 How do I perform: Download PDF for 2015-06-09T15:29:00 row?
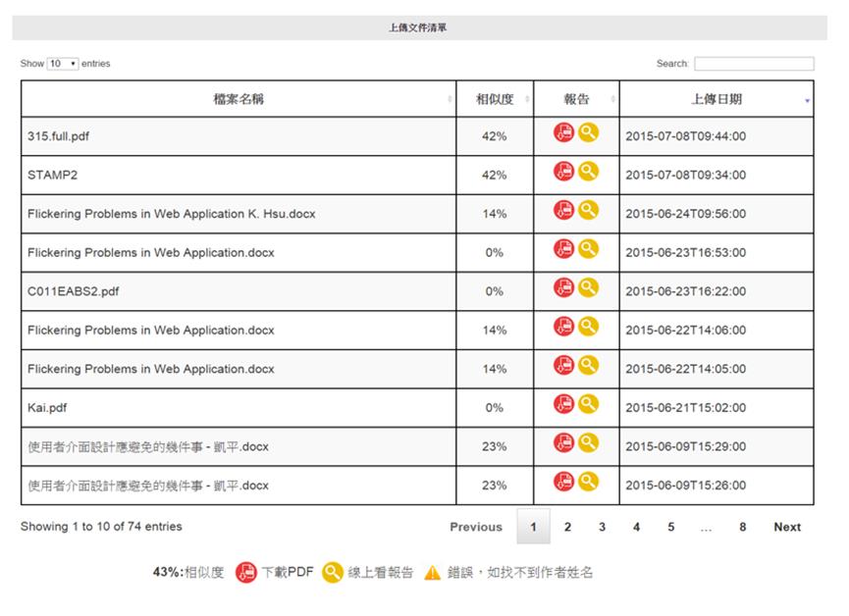[563, 442]
